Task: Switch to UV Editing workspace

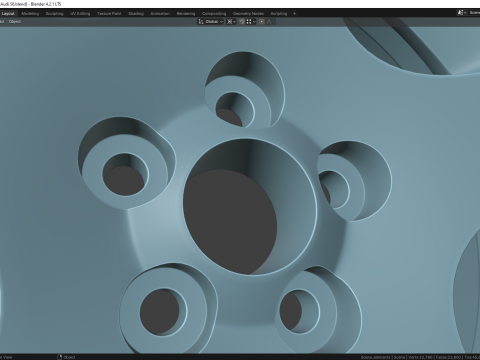Action: (x=80, y=14)
